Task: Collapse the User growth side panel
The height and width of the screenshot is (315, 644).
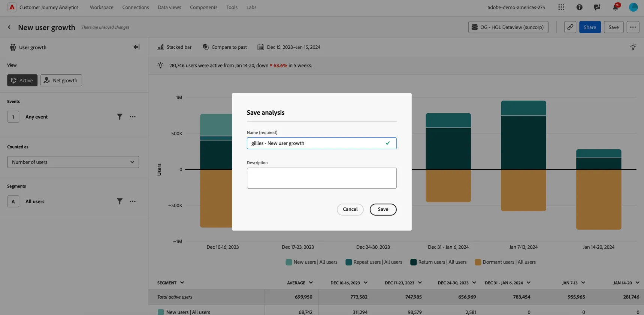Action: pyautogui.click(x=136, y=47)
